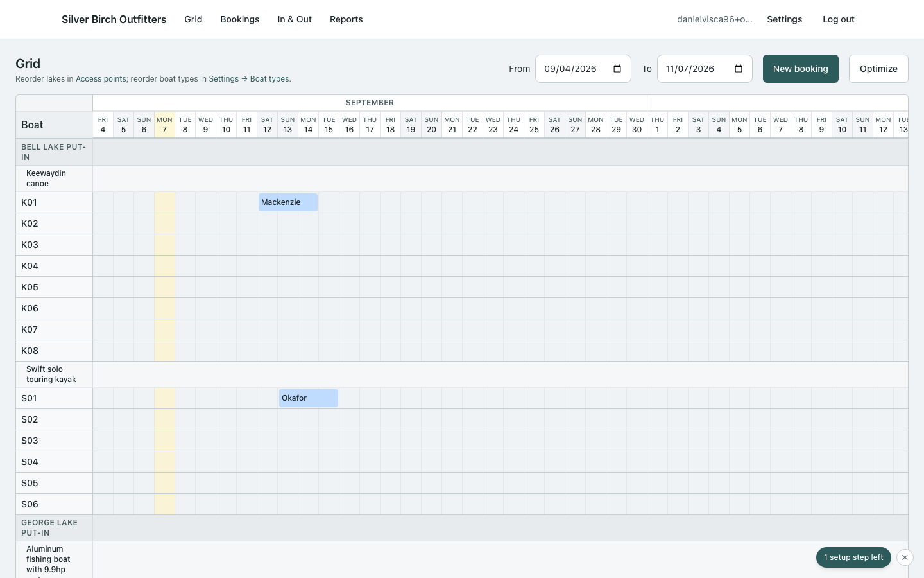
Task: Open the Mackenzie booking on K01
Action: (288, 202)
